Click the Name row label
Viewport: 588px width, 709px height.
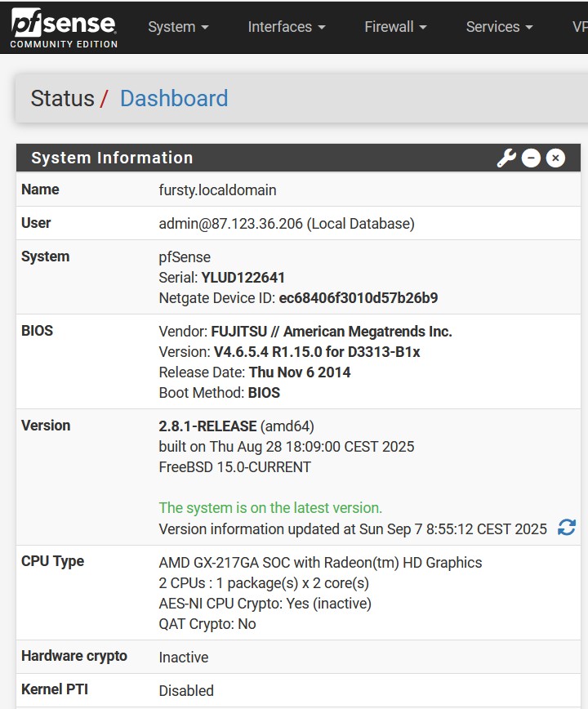point(40,189)
